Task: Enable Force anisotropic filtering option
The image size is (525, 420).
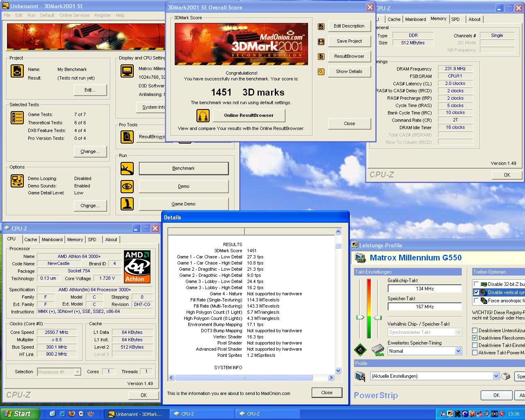Action: (476, 301)
